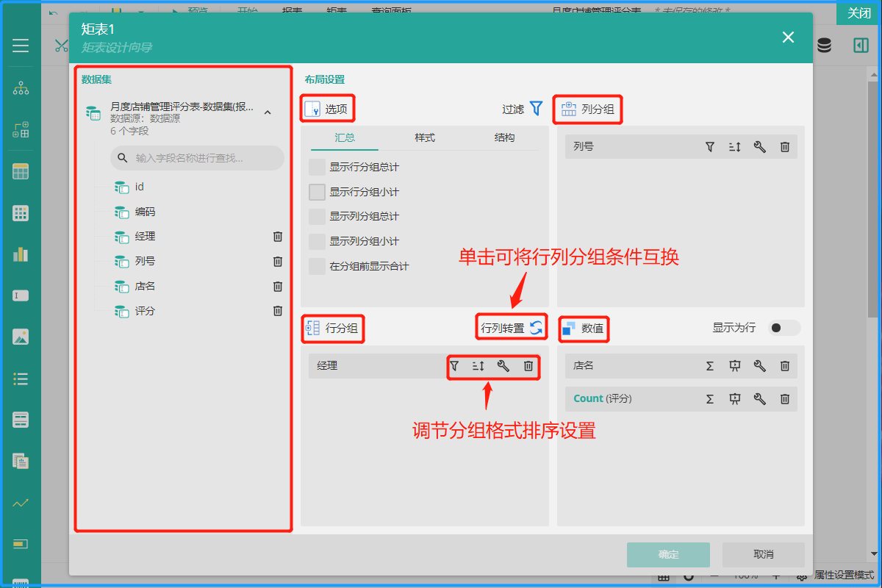Open the 结构 tab
Image resolution: width=882 pixels, height=588 pixels.
(x=505, y=137)
